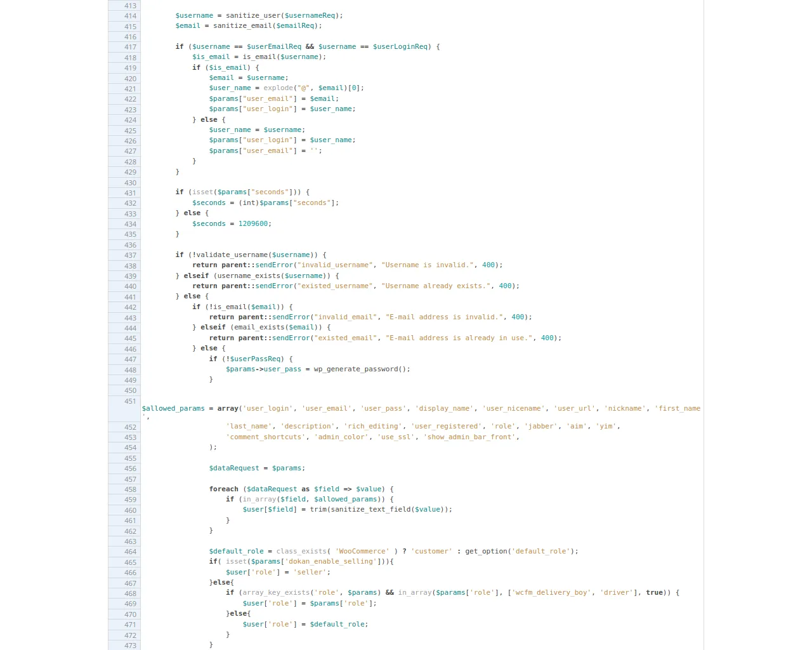This screenshot has height=650, width=812.
Task: Click the "existed_email" error code string
Action: click(x=346, y=338)
